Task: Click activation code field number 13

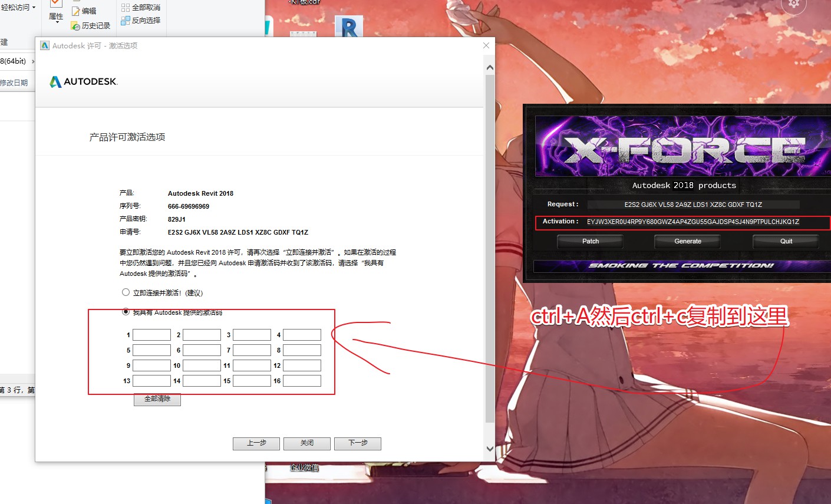Action: pos(151,381)
